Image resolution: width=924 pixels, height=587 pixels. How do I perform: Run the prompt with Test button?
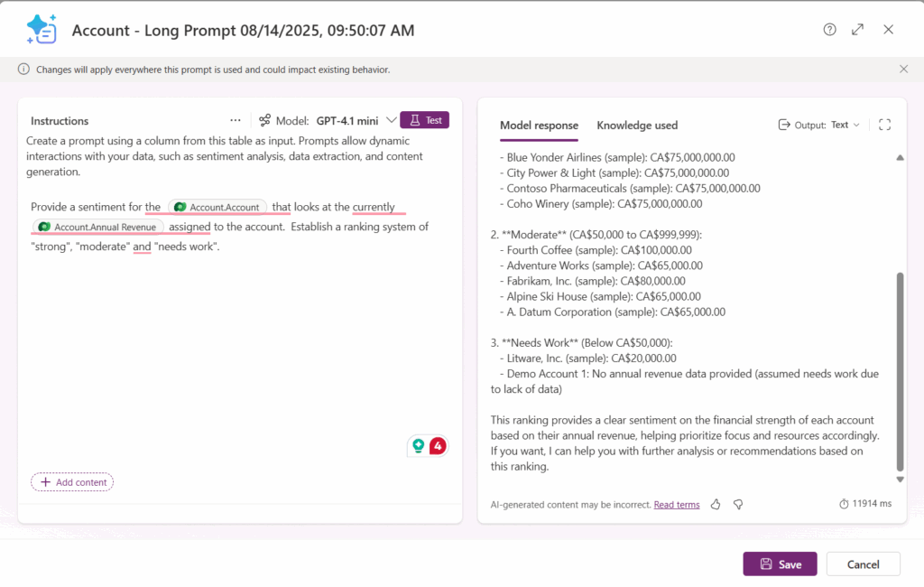[424, 120]
